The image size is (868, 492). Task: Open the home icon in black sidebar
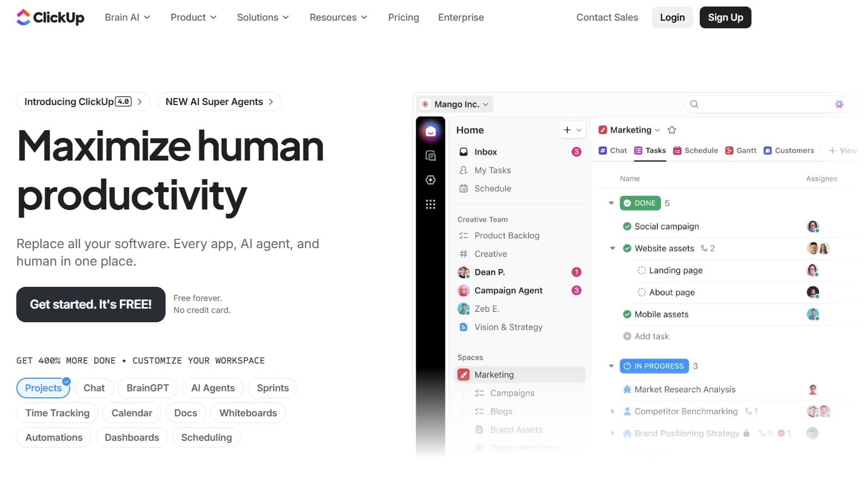(431, 131)
